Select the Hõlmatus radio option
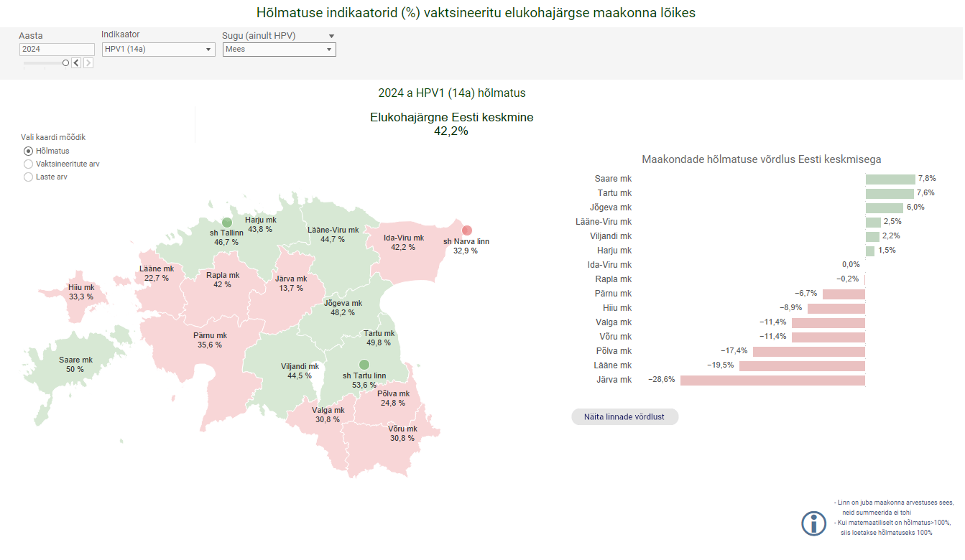 click(x=29, y=151)
